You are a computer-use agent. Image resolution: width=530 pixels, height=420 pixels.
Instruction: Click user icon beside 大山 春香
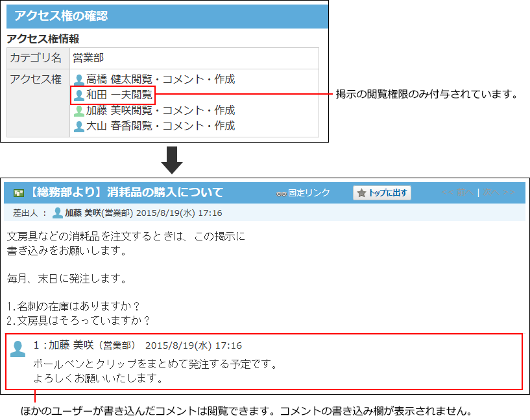(78, 126)
